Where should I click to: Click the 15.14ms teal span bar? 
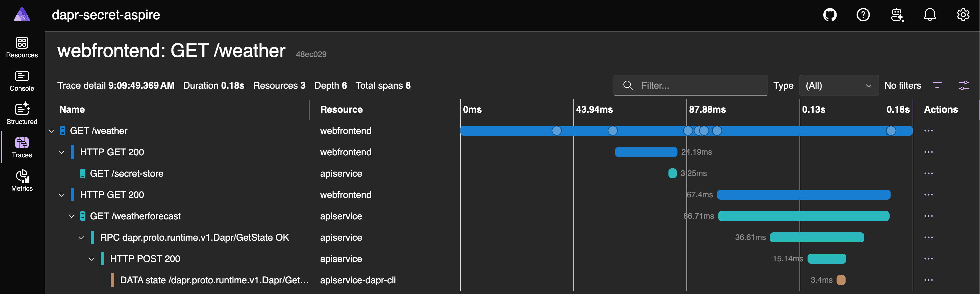tap(827, 259)
